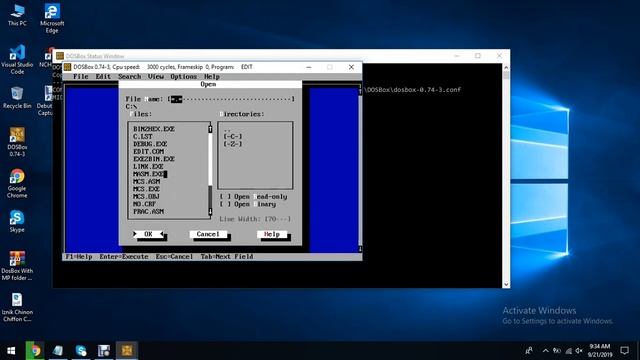Open Microsoft Edge desktop shortcut
The image size is (640, 360).
pyautogui.click(x=52, y=19)
